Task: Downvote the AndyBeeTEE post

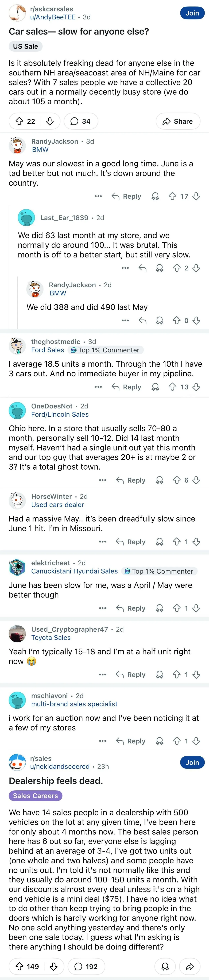Action: pos(49,121)
